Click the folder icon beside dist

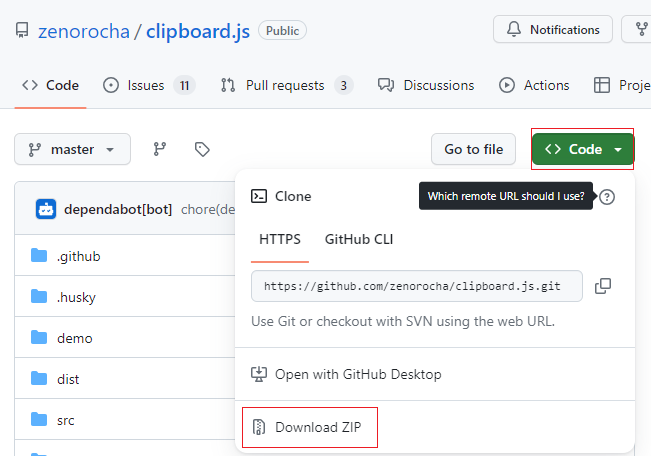[x=39, y=378]
